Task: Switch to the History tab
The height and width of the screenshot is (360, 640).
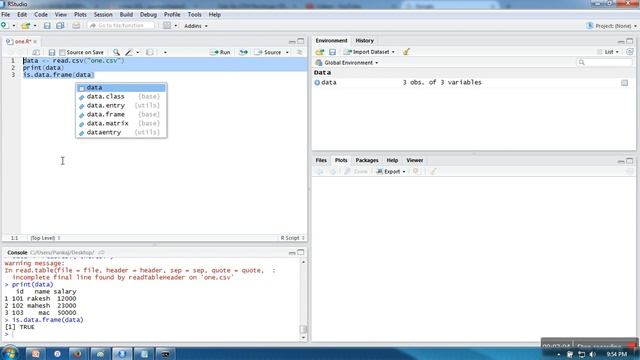Action: point(364,41)
